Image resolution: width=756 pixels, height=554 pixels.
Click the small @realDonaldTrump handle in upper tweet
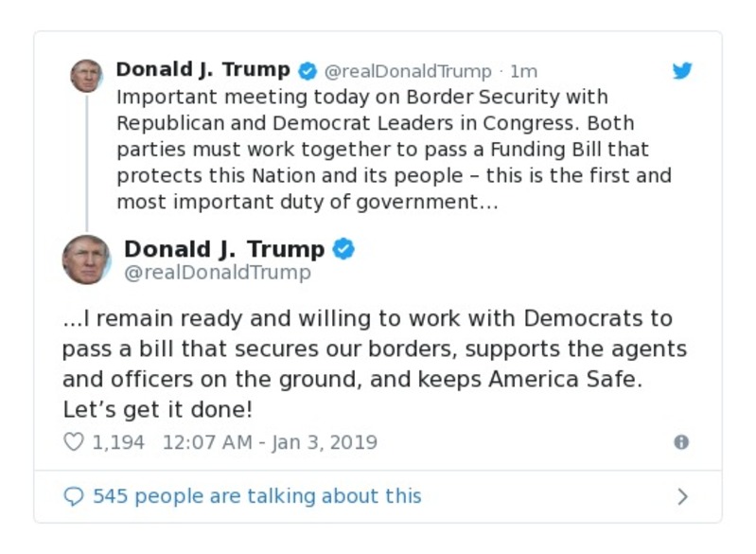(x=408, y=71)
